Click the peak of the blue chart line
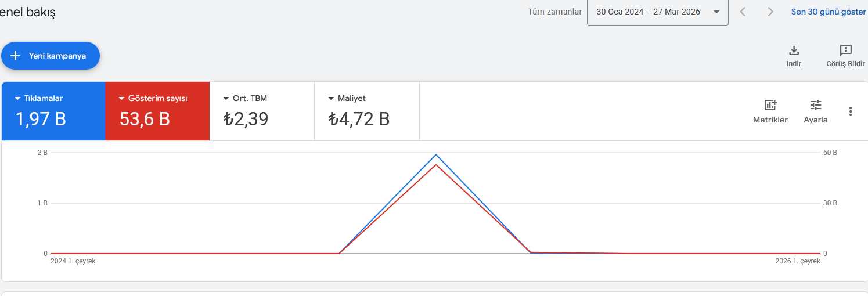 435,154
